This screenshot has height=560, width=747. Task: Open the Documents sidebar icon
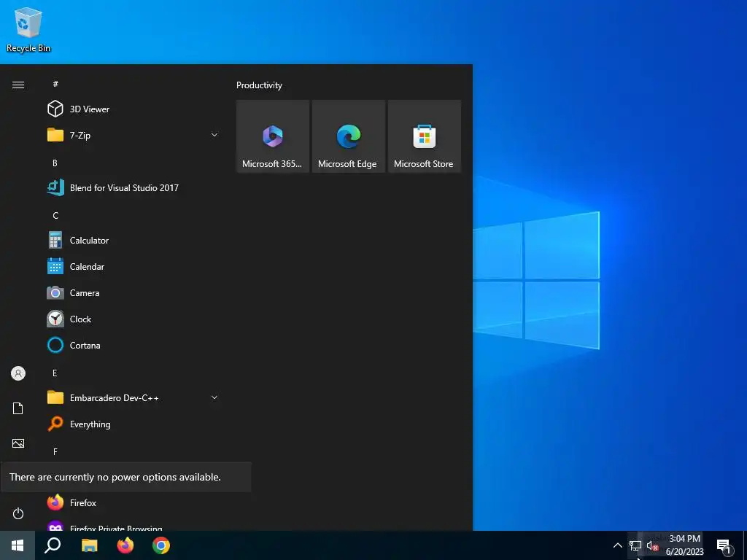pyautogui.click(x=18, y=408)
